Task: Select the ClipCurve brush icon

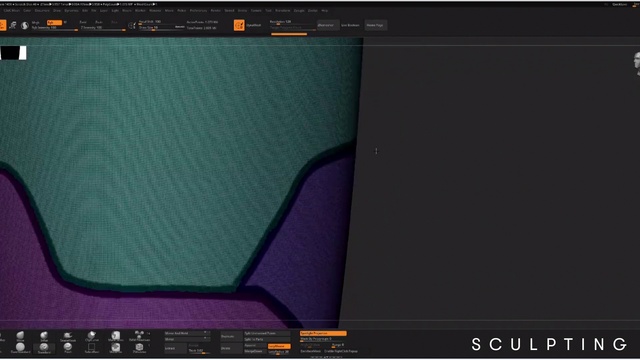Action: [92, 336]
